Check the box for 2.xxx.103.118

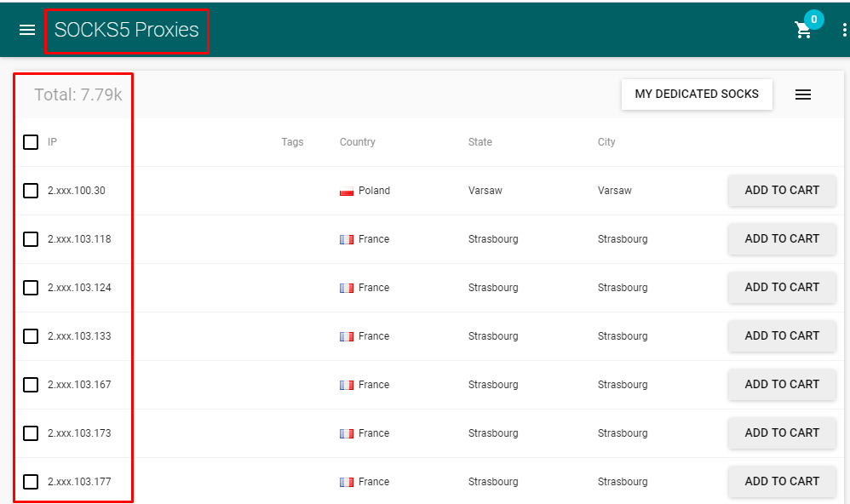(31, 239)
